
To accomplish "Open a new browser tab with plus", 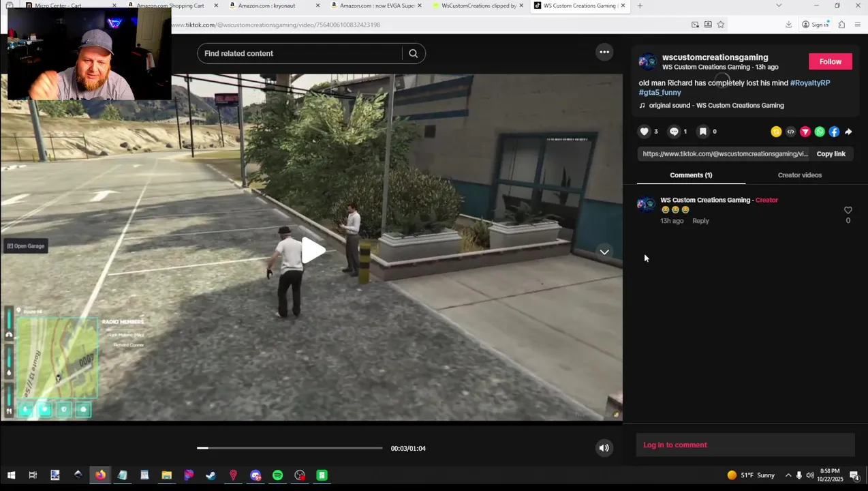I will click(x=639, y=5).
